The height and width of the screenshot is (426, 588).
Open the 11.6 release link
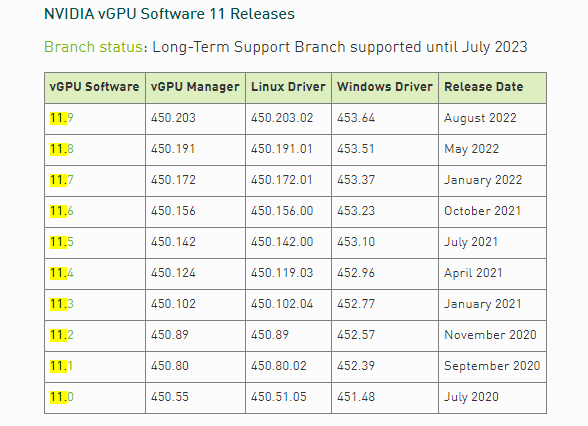pyautogui.click(x=62, y=211)
